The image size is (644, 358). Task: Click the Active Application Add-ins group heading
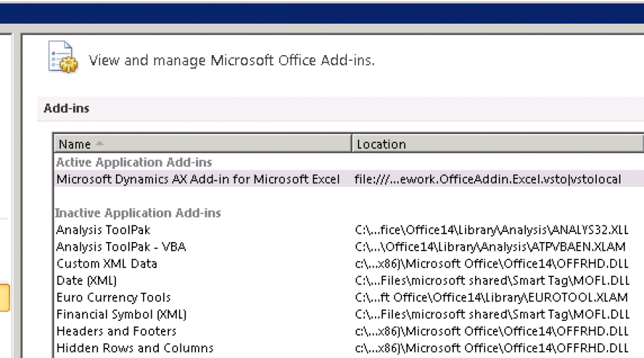(134, 163)
